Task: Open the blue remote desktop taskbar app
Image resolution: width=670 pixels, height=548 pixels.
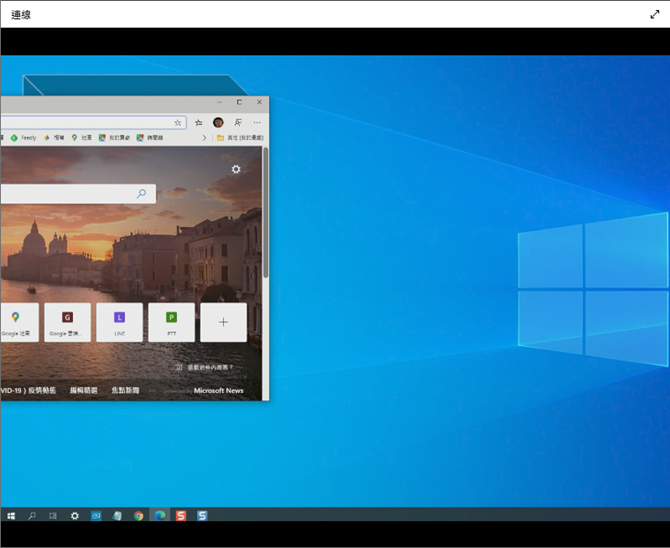Action: [96, 516]
